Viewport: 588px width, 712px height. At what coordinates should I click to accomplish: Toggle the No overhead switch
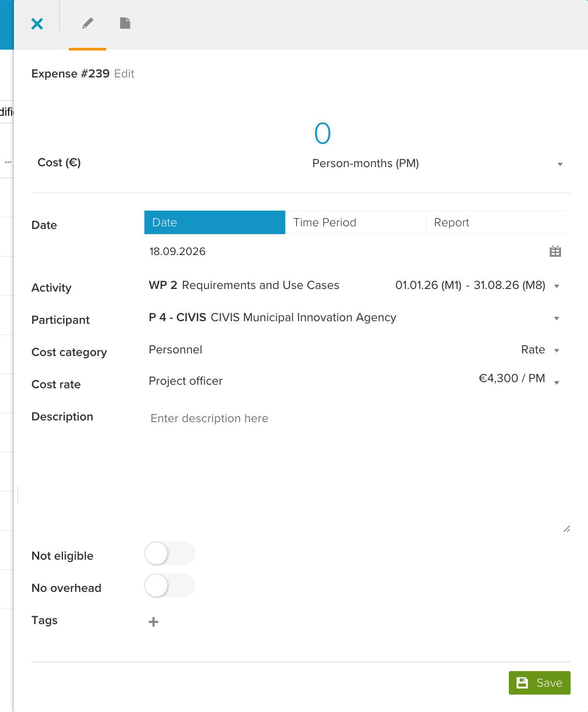(170, 586)
